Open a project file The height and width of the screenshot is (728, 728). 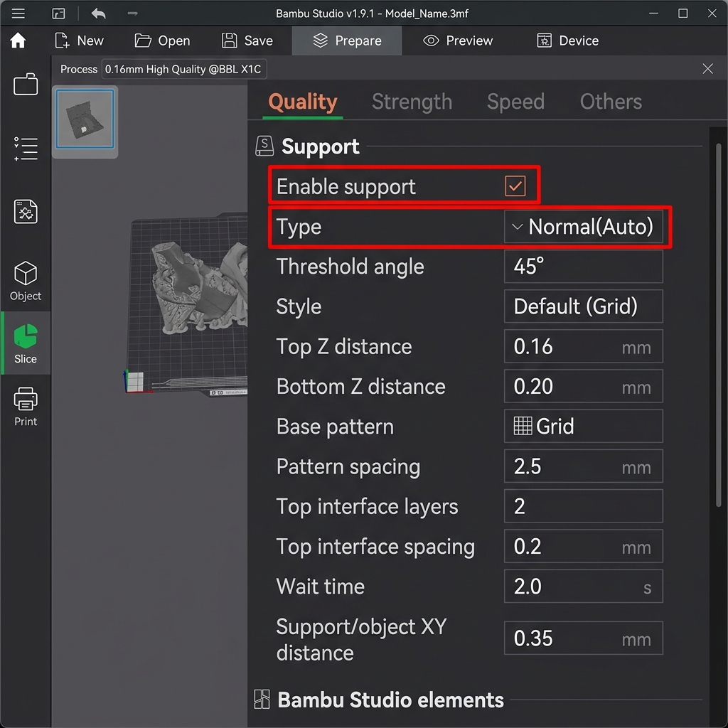pyautogui.click(x=163, y=41)
